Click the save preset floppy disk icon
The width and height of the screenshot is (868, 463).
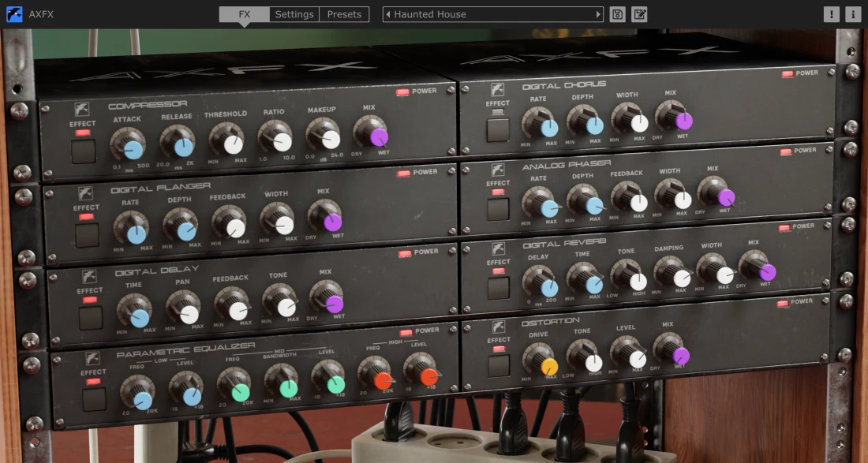617,14
